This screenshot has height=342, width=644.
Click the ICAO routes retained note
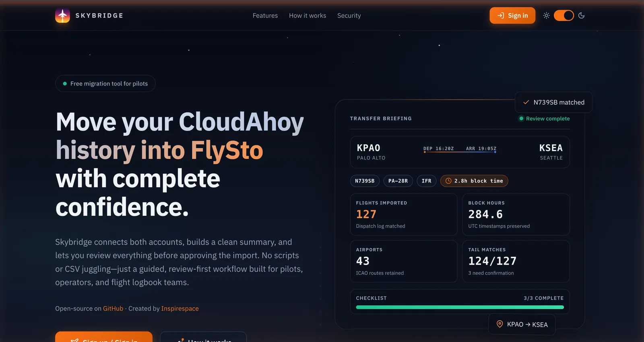380,273
